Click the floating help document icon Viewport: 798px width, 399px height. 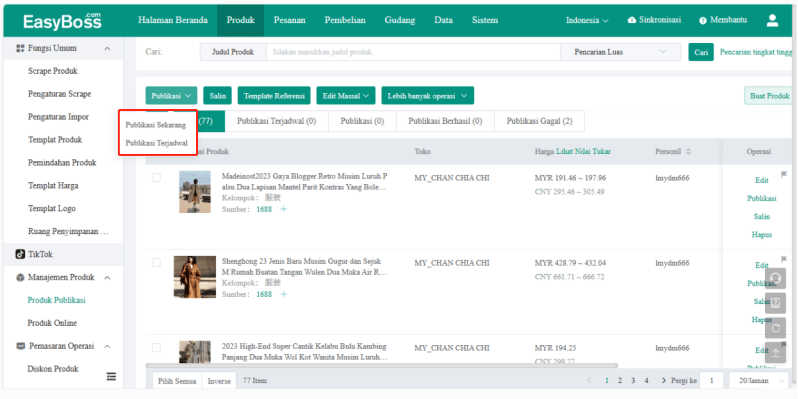pos(775,303)
